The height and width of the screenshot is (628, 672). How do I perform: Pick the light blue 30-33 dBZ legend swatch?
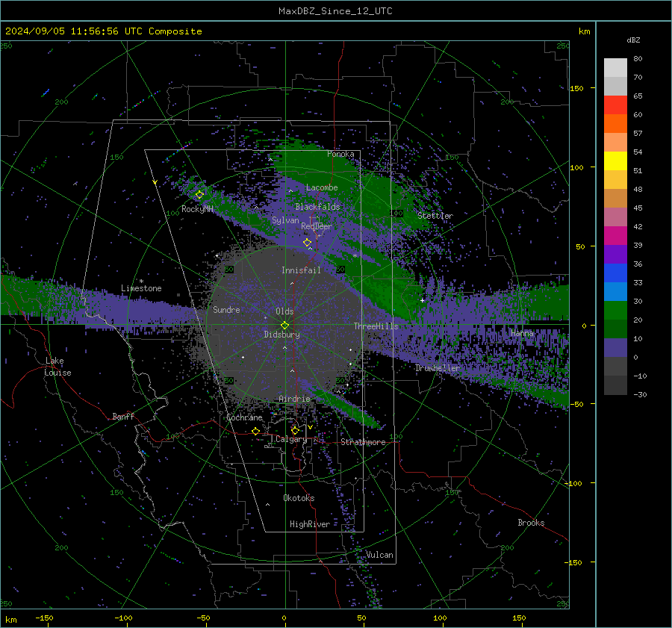(x=615, y=292)
